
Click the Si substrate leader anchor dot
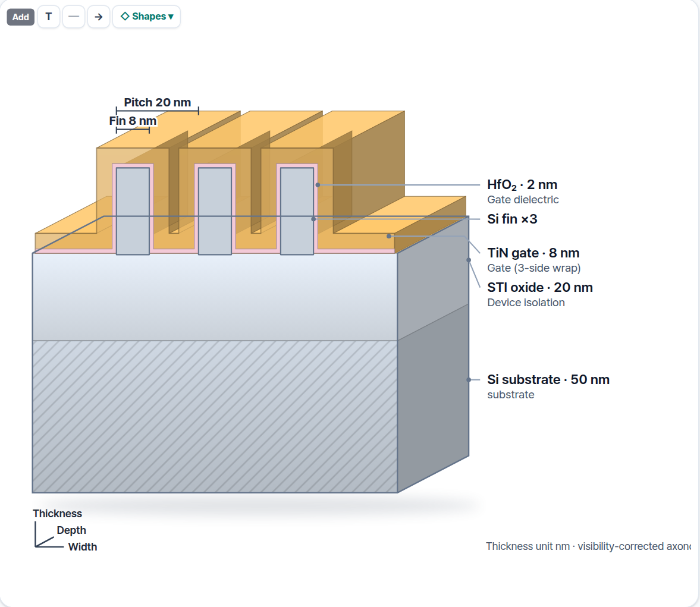pyautogui.click(x=469, y=380)
